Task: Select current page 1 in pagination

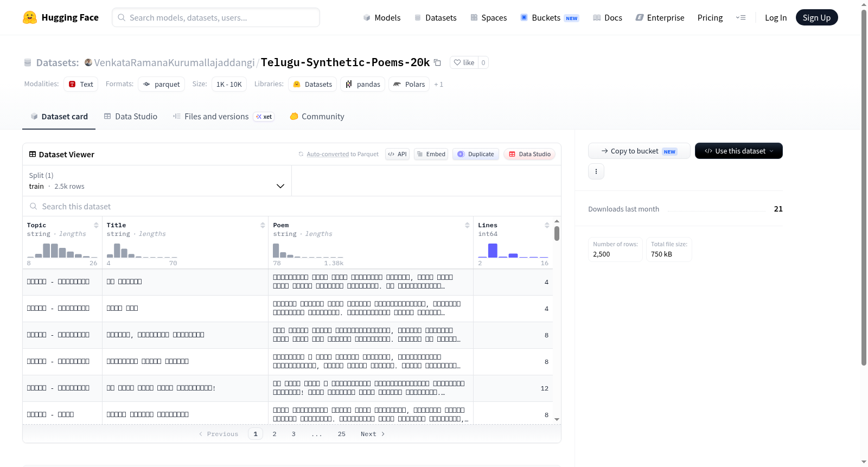Action: 256,434
